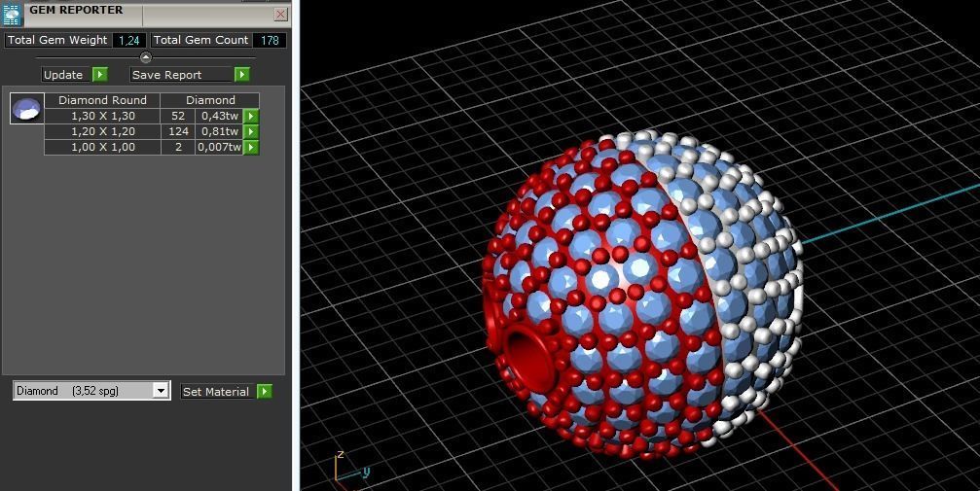
Task: Click the green arrow next to Update
Action: point(100,74)
